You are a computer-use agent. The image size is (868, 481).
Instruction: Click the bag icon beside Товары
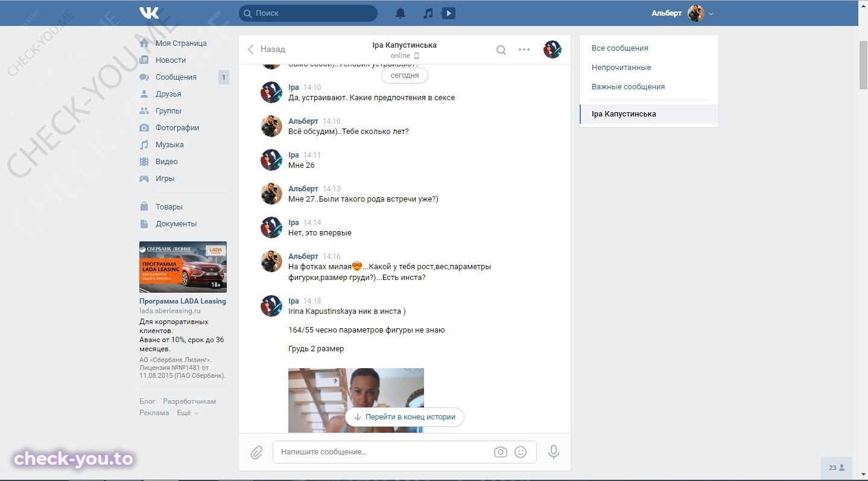[x=144, y=207]
